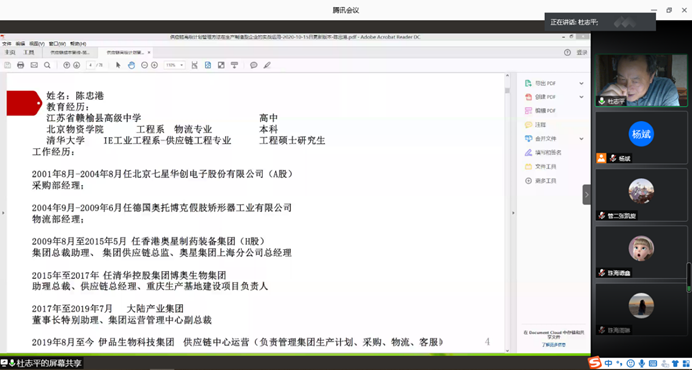Zoom out with the minus circle button

tap(144, 65)
